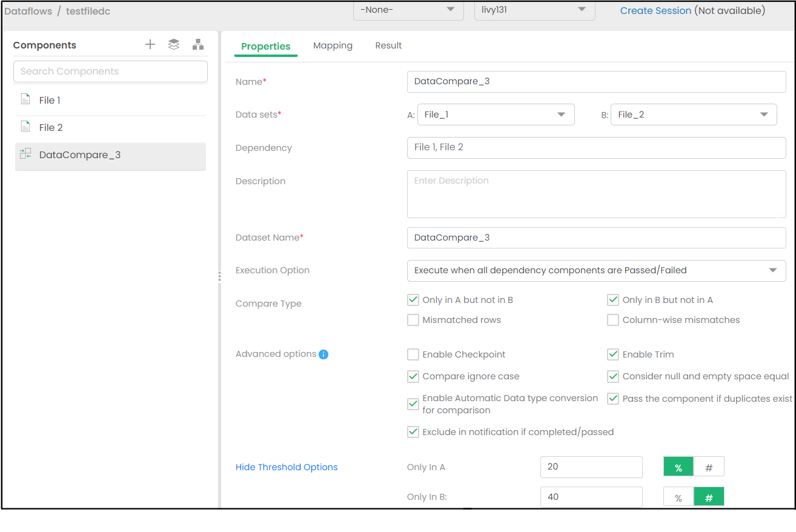Toggle Consider null and empty space equal

[613, 376]
